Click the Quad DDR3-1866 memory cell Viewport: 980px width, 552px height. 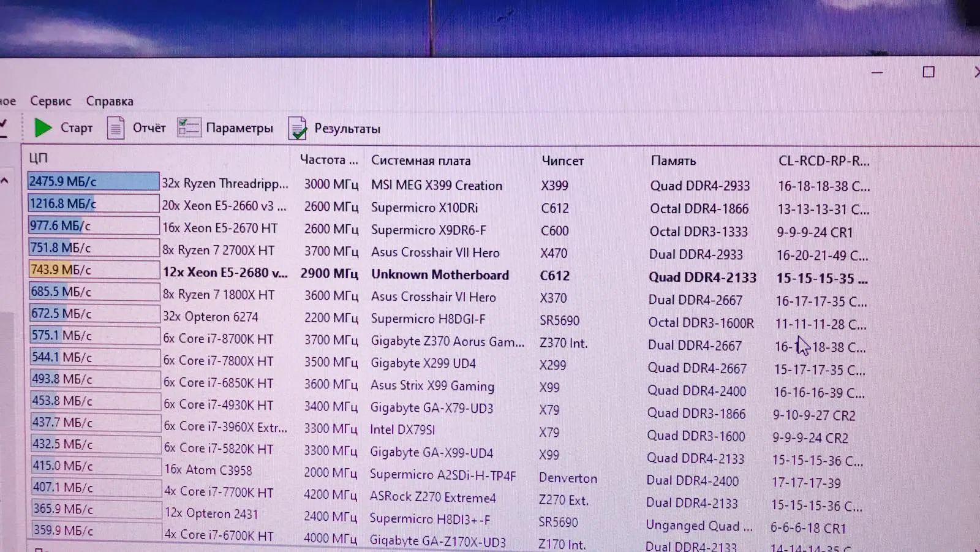[696, 414]
